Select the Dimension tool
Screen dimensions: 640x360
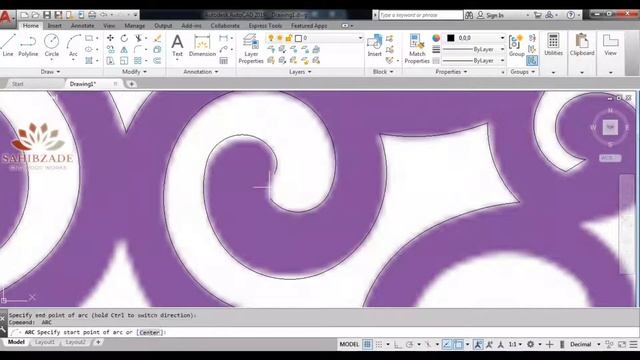pos(202,46)
